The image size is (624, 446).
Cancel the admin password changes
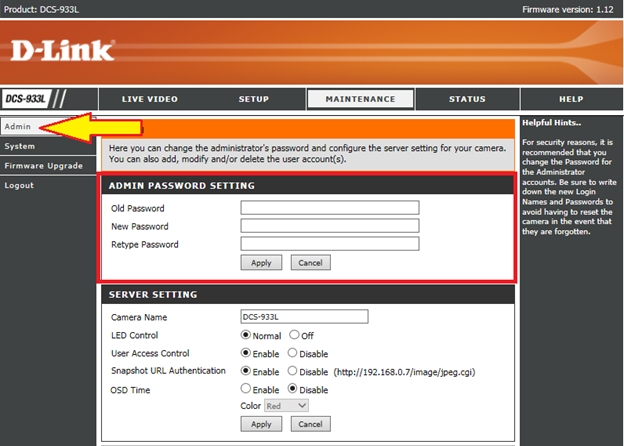pyautogui.click(x=310, y=263)
